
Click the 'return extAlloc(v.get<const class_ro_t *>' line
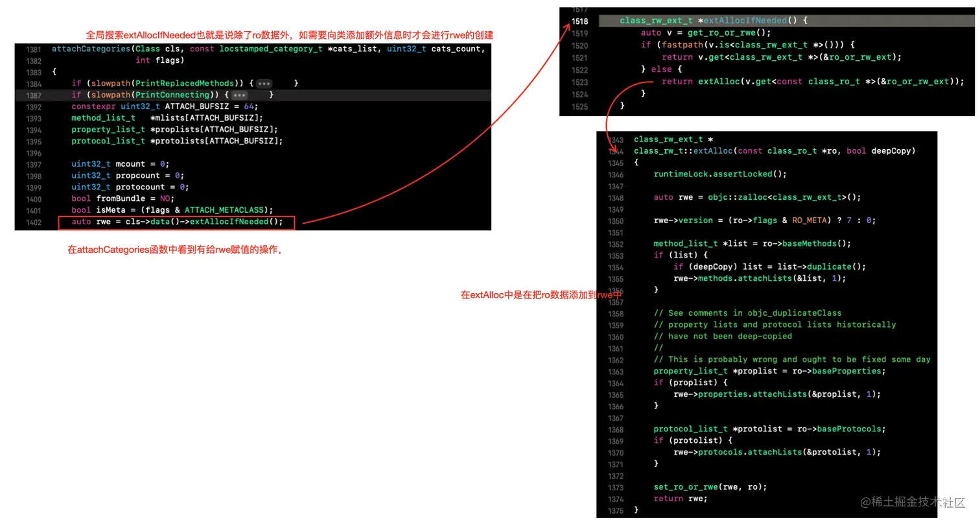tap(813, 82)
